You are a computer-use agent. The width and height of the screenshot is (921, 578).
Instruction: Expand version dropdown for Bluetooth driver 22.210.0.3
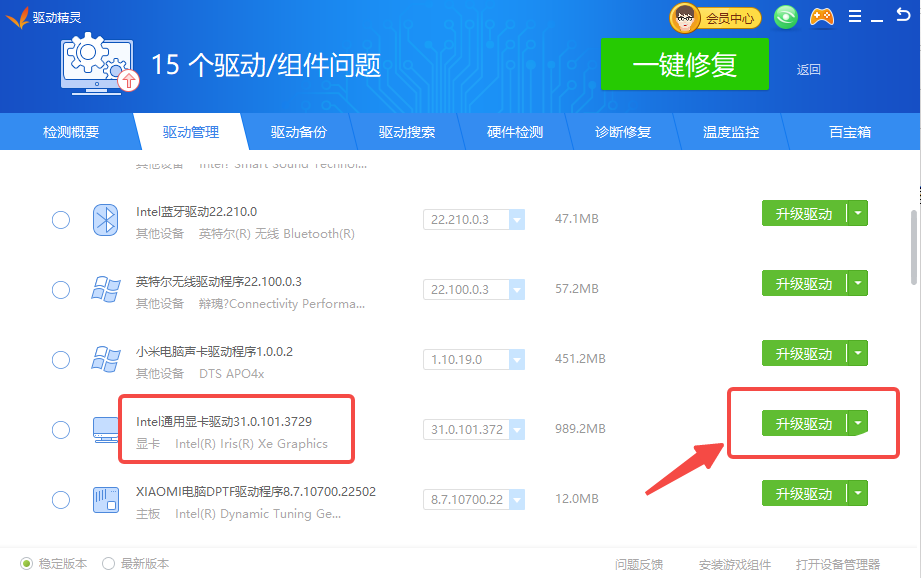pyautogui.click(x=517, y=220)
